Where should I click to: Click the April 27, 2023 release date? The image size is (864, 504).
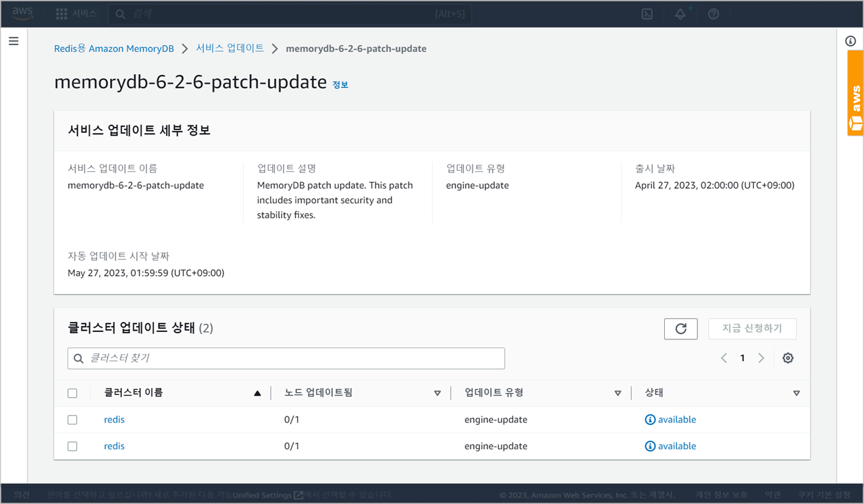[715, 186]
